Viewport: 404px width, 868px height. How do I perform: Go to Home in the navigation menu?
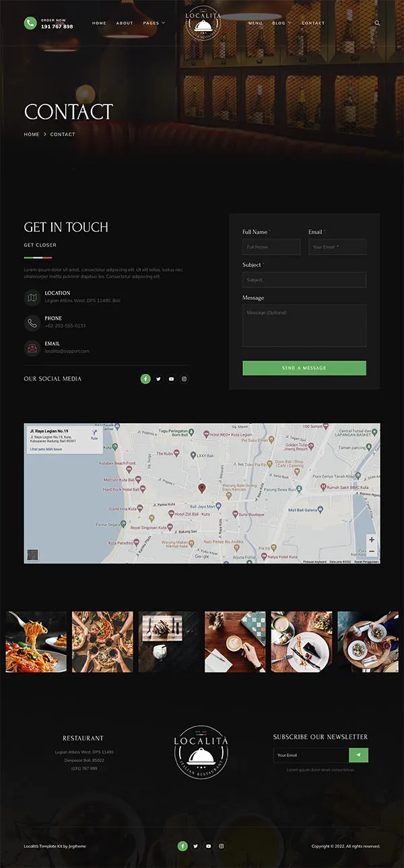99,23
